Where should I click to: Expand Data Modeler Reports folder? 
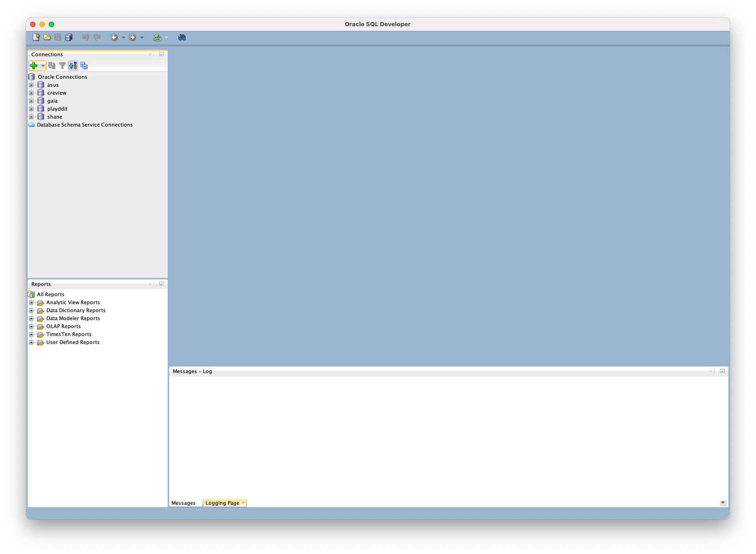tap(31, 318)
